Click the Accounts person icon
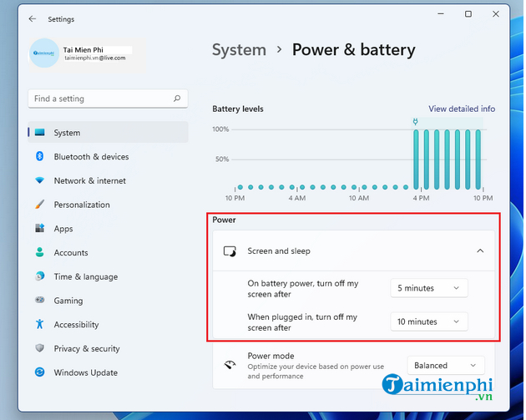This screenshot has height=420, width=526. (x=39, y=252)
